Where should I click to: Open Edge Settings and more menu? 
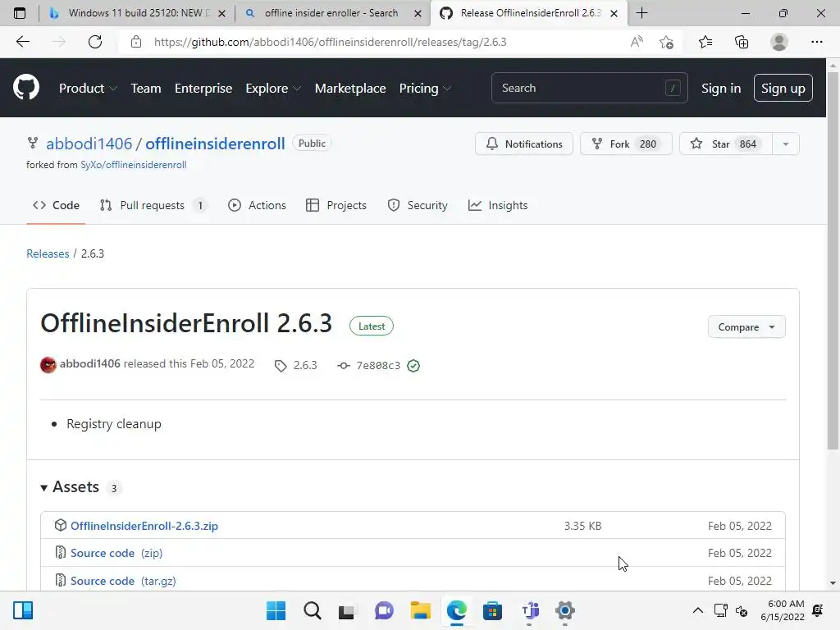816,42
